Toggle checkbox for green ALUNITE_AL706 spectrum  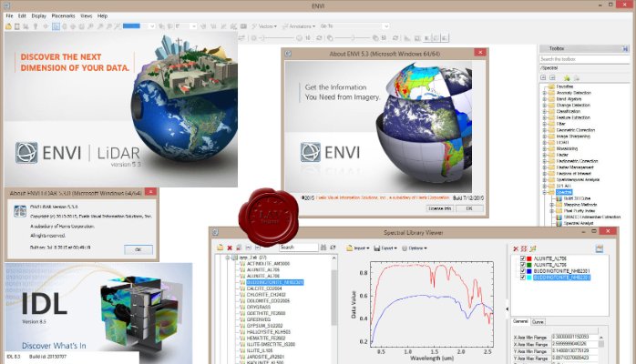click(x=523, y=265)
